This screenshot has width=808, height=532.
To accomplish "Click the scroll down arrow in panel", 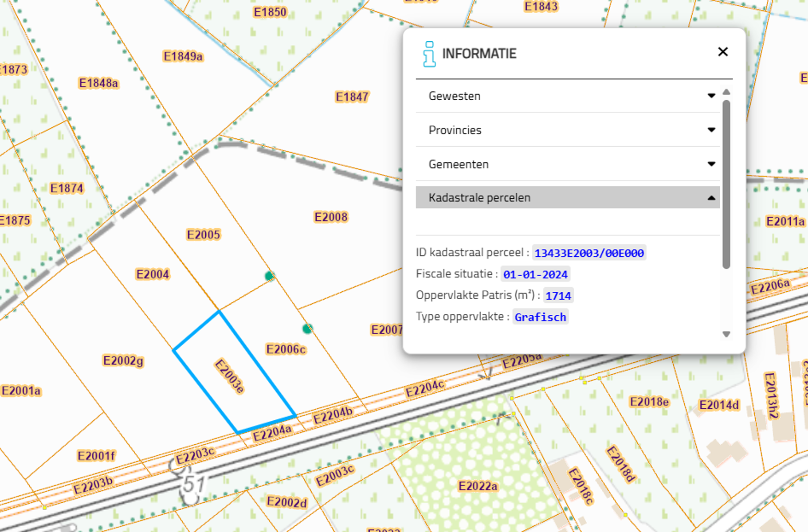I will point(726,334).
